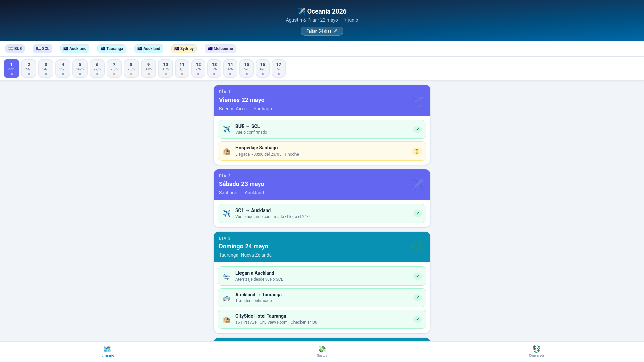Select day 6 chip 27/5
This screenshot has height=362, width=644.
(x=97, y=69)
